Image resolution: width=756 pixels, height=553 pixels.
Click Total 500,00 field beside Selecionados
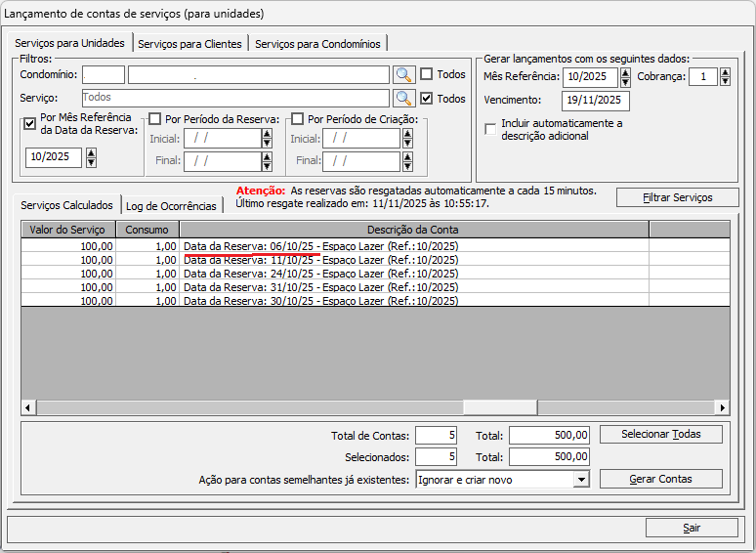pos(549,456)
